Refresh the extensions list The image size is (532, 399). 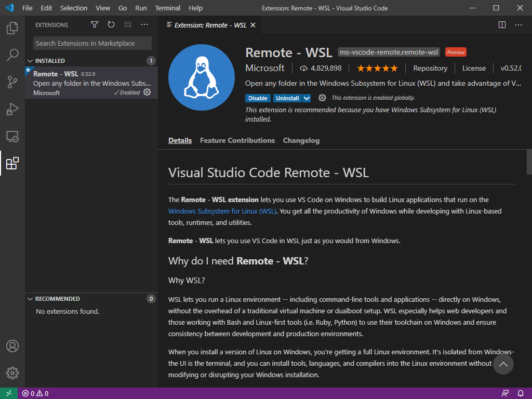(111, 25)
